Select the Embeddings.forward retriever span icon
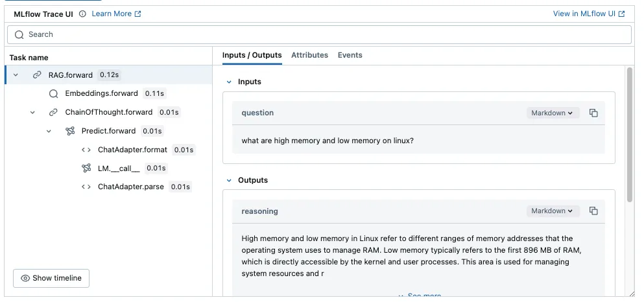This screenshot has height=302, width=644. pyautogui.click(x=53, y=93)
